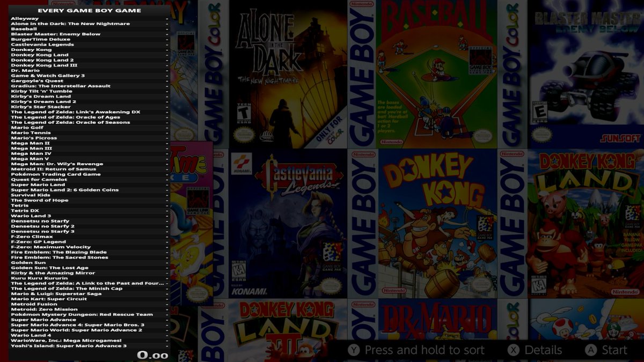644x362 pixels.
Task: Select the Donkey Kong Land cover
Action: click(x=586, y=224)
